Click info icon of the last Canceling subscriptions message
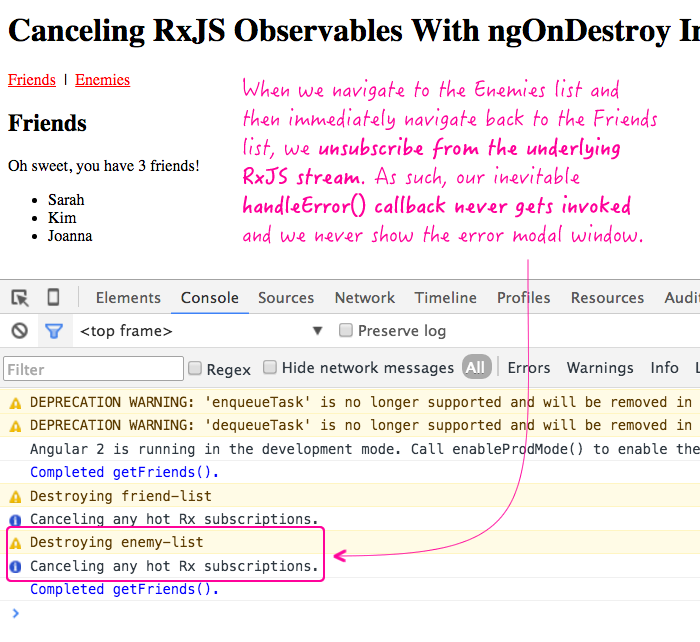This screenshot has height=642, width=700. click(x=15, y=567)
